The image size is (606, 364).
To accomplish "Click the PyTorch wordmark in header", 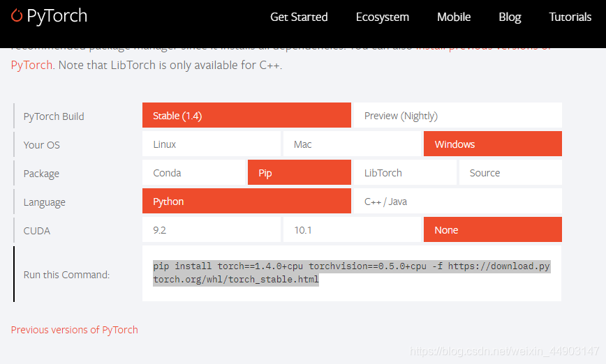I will pos(57,16).
